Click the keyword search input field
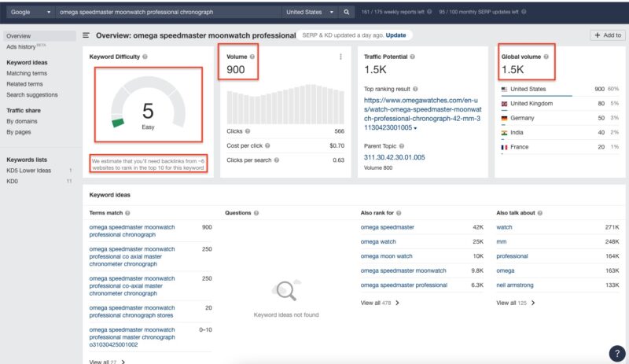The height and width of the screenshot is (364, 629). 168,12
